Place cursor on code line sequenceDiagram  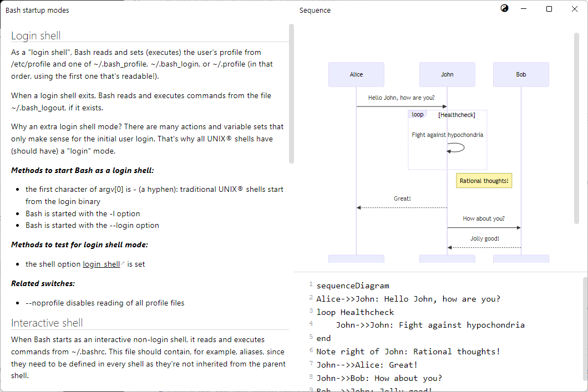pos(353,286)
